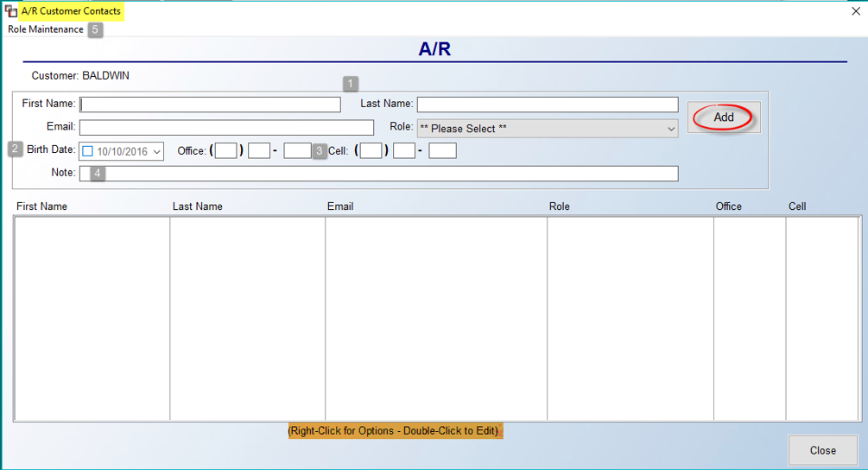Screen dimensions: 868x470
Task: Open the Role Maintenance menu
Action: [46, 29]
